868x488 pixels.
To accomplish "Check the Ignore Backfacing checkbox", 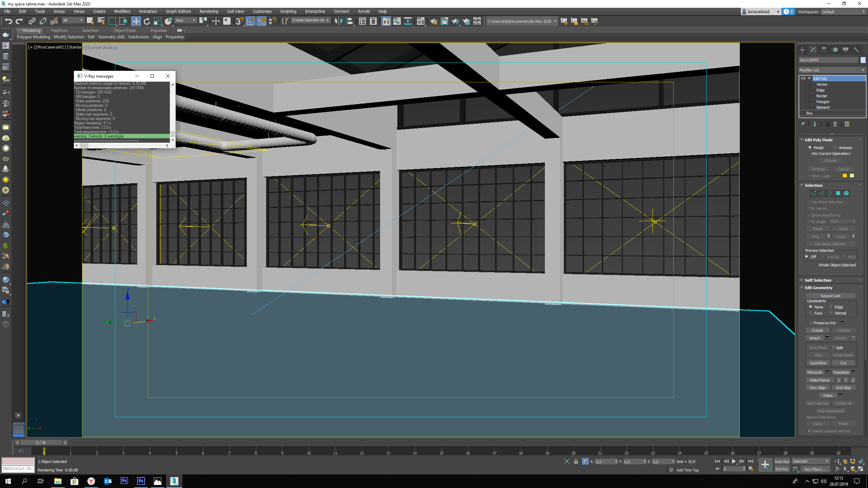I will 809,215.
